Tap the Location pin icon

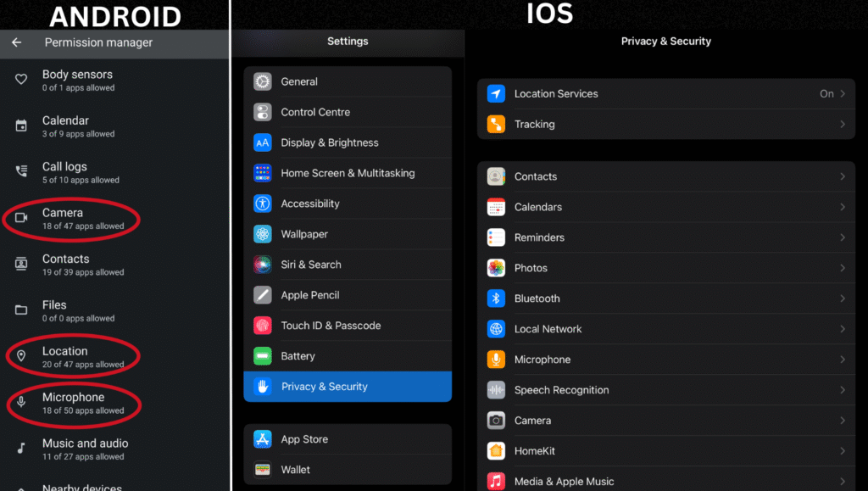(21, 356)
